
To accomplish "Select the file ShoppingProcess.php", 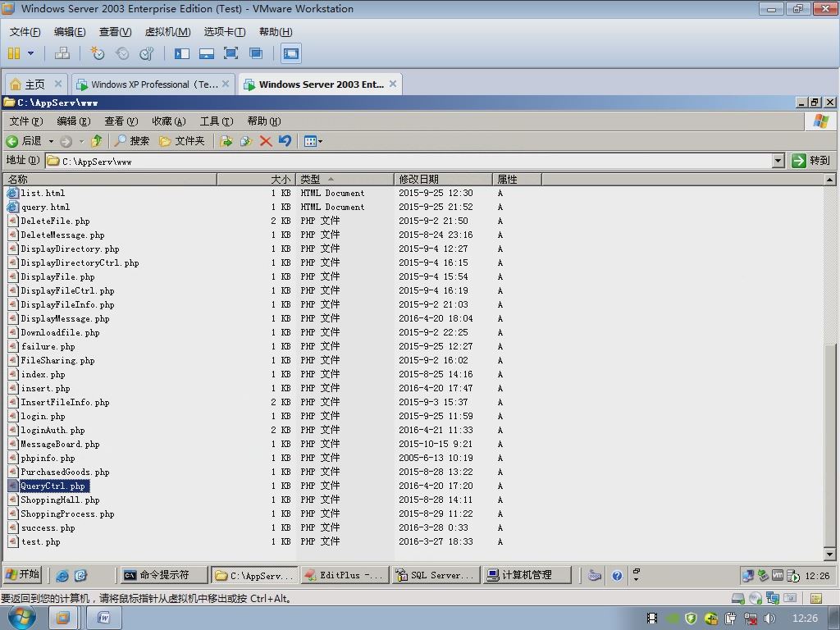I will [x=67, y=514].
